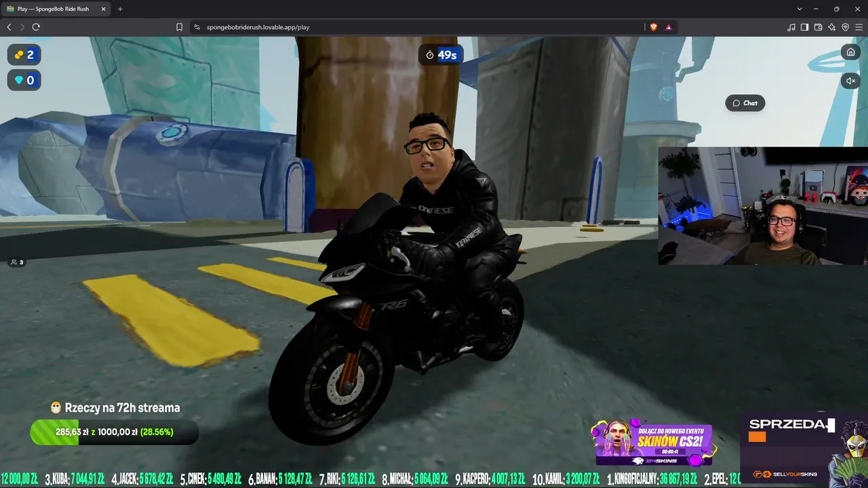Close the SpongeBob Ride Rush tab

pyautogui.click(x=104, y=9)
